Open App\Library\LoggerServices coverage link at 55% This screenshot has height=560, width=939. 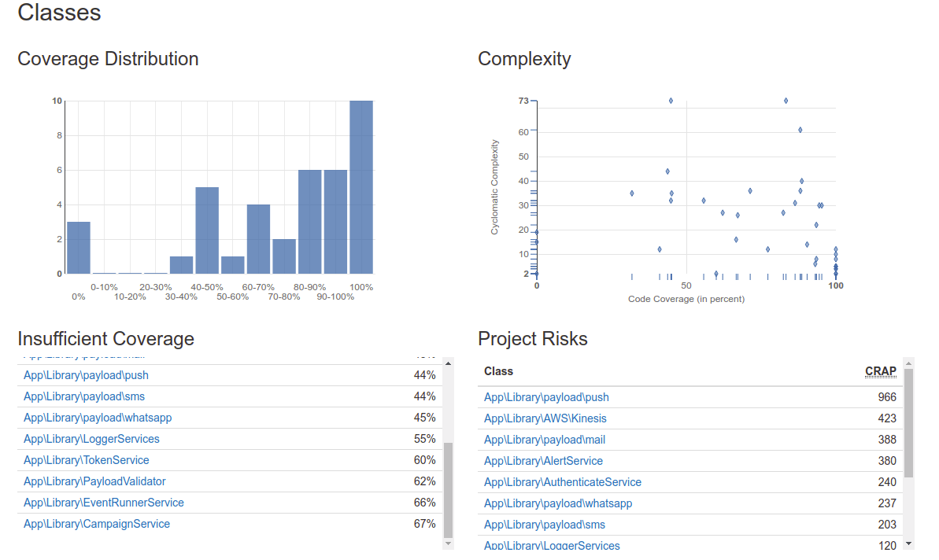click(x=91, y=439)
